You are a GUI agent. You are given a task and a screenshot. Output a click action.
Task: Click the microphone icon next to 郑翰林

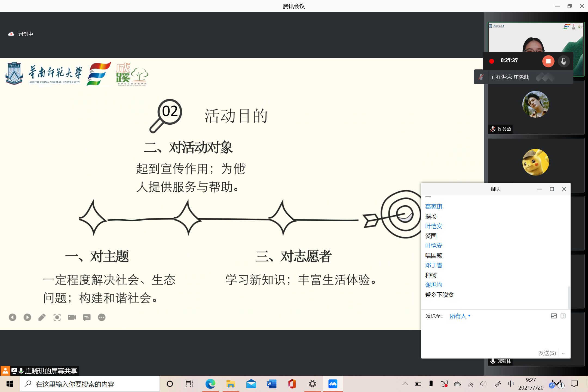tap(493, 361)
